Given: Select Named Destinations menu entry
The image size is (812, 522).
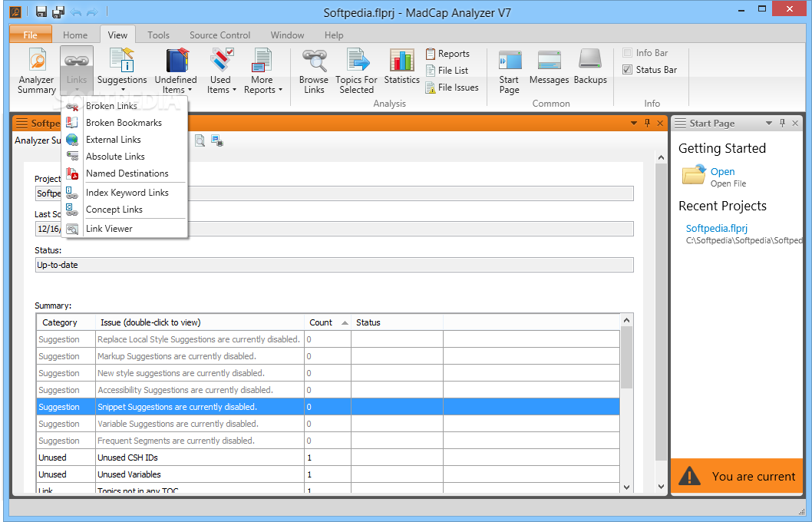Looking at the screenshot, I should pos(124,173).
